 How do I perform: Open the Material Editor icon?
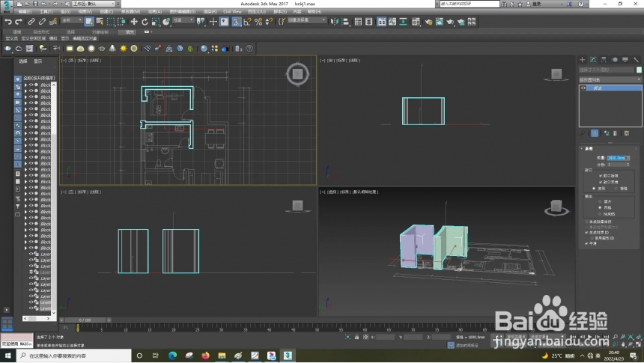click(x=416, y=22)
